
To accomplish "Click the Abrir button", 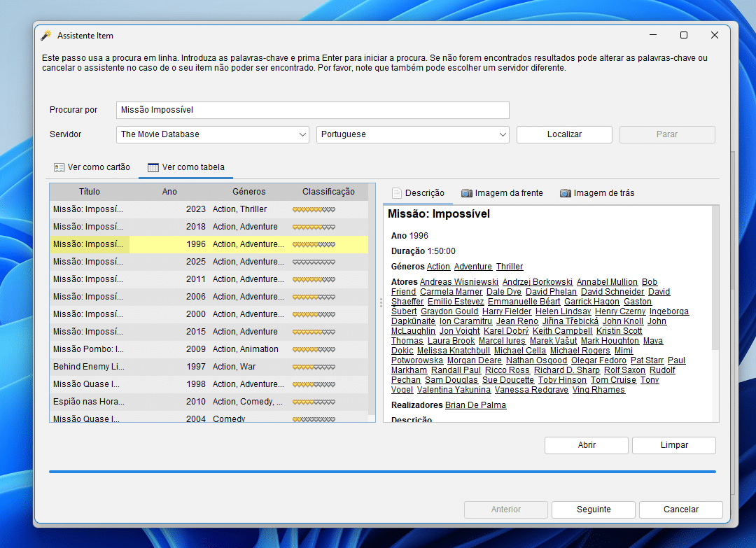I will pyautogui.click(x=587, y=445).
